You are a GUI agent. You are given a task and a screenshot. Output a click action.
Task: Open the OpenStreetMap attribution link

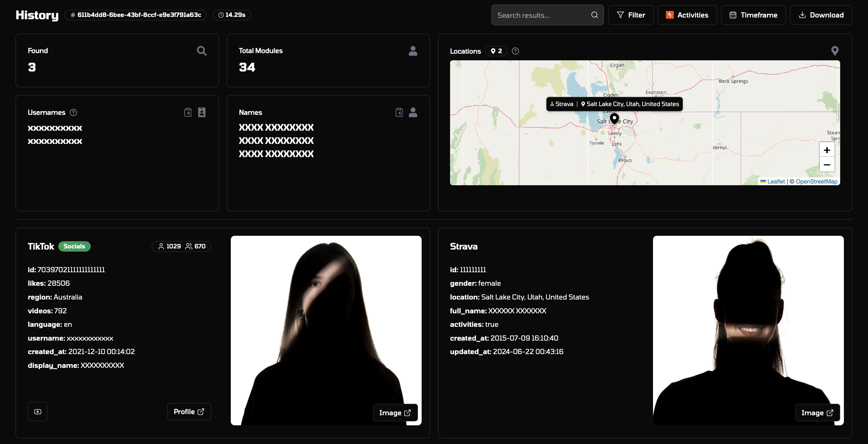click(x=816, y=182)
